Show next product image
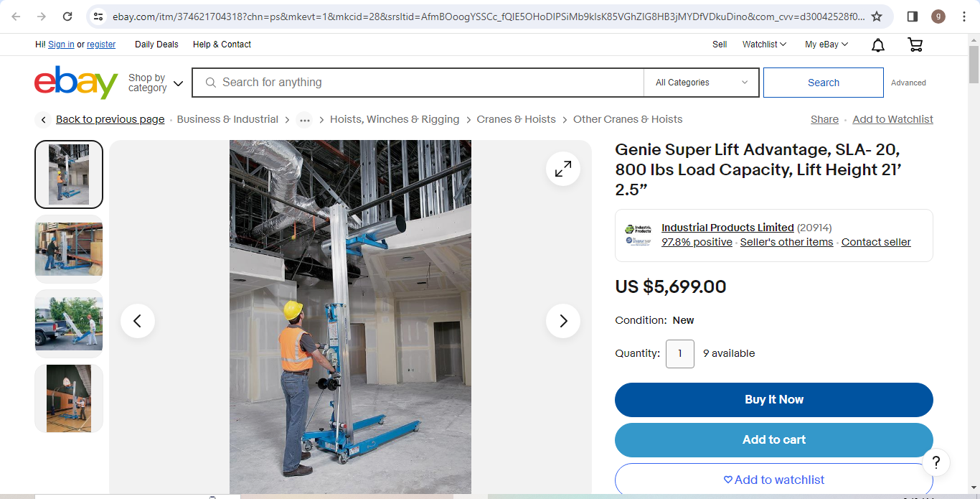This screenshot has width=980, height=499. [x=563, y=321]
